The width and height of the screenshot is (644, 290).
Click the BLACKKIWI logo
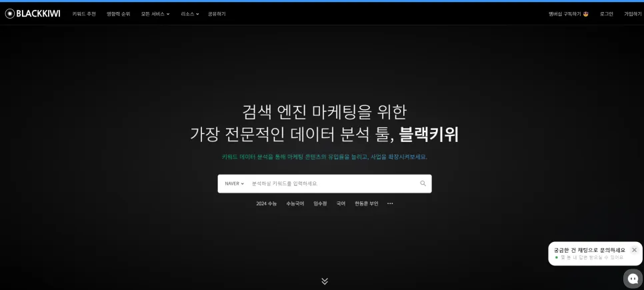(33, 13)
